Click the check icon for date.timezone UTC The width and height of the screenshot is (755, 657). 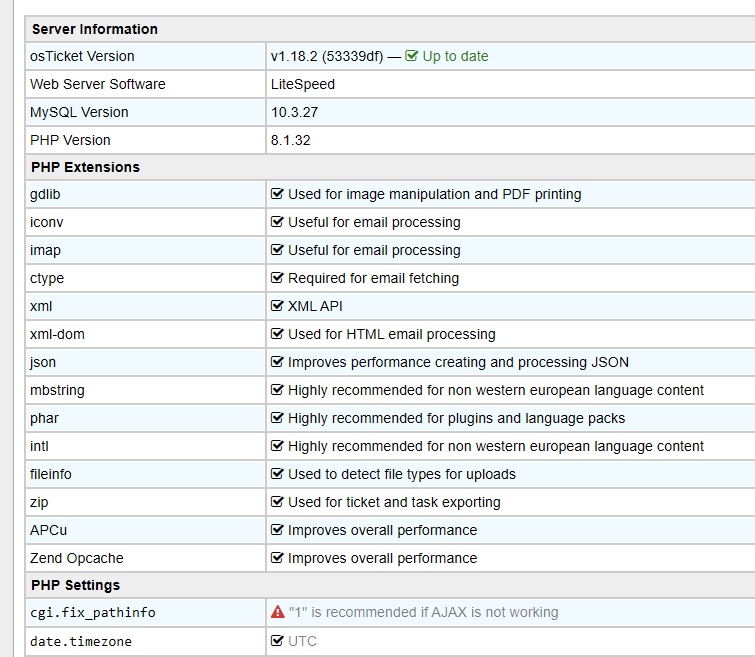point(278,640)
